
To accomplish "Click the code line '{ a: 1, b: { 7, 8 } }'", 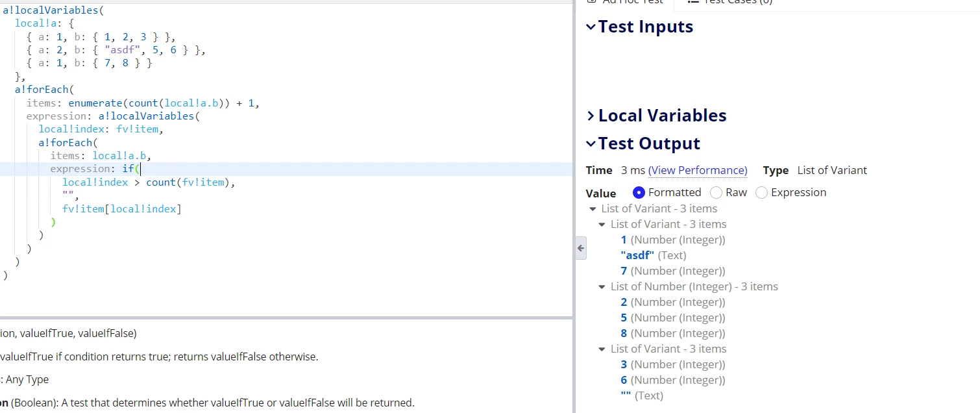I will (90, 63).
